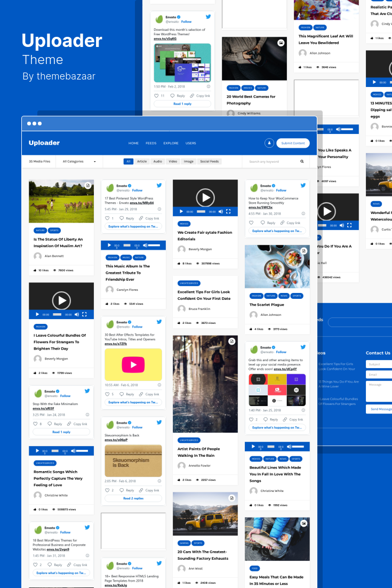This screenshot has width=392, height=588.
Task: Select the Audio filter tab
Action: 158,162
